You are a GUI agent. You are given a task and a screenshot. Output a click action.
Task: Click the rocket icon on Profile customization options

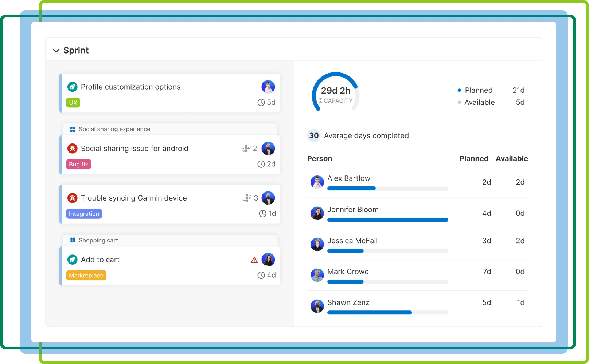pos(72,87)
